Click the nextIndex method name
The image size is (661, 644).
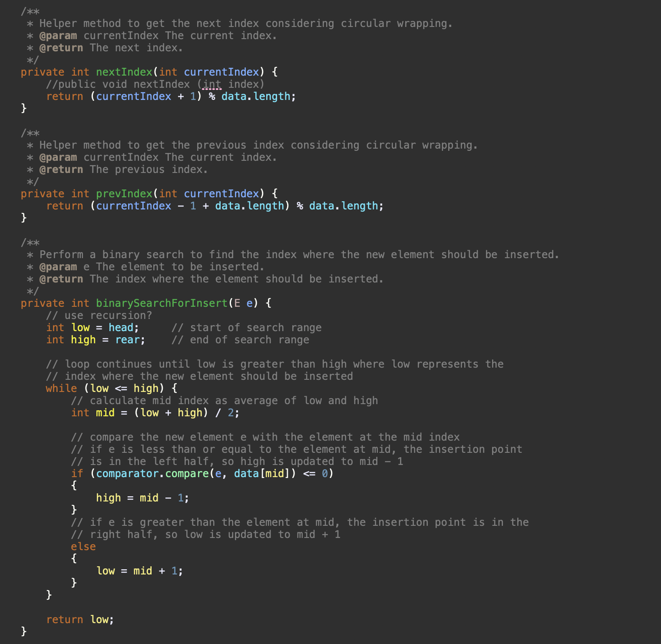123,72
